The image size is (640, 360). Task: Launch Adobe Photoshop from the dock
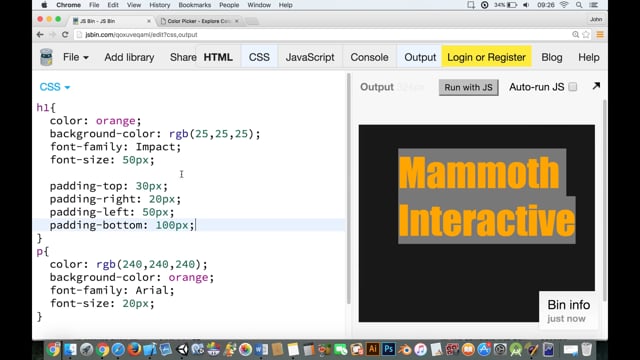point(389,349)
